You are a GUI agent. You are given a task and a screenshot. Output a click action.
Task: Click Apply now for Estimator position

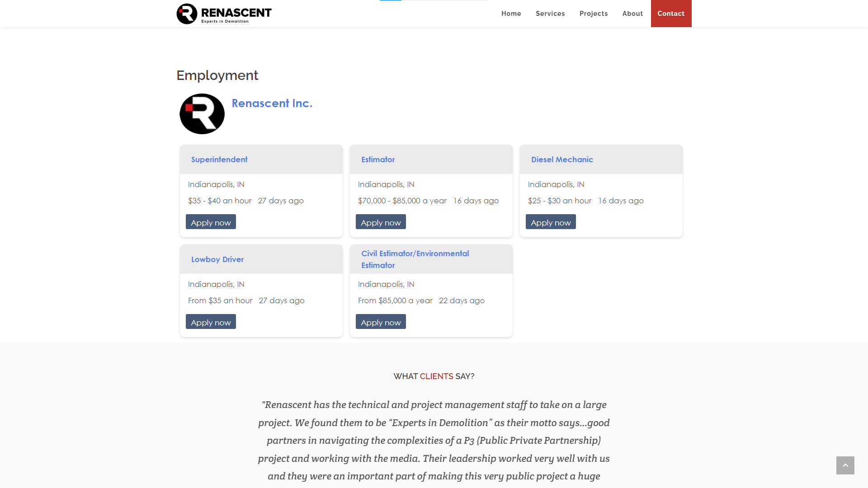[x=381, y=222]
